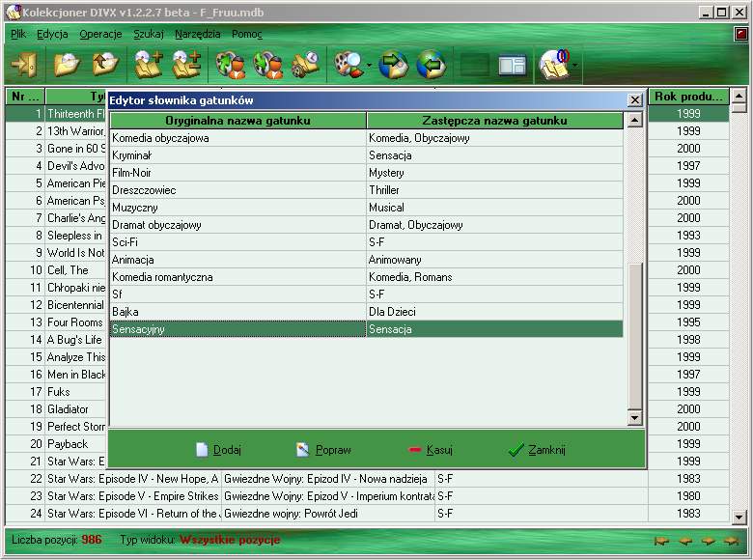Go to last record using status bar arrow
753x560 pixels.
point(731,541)
